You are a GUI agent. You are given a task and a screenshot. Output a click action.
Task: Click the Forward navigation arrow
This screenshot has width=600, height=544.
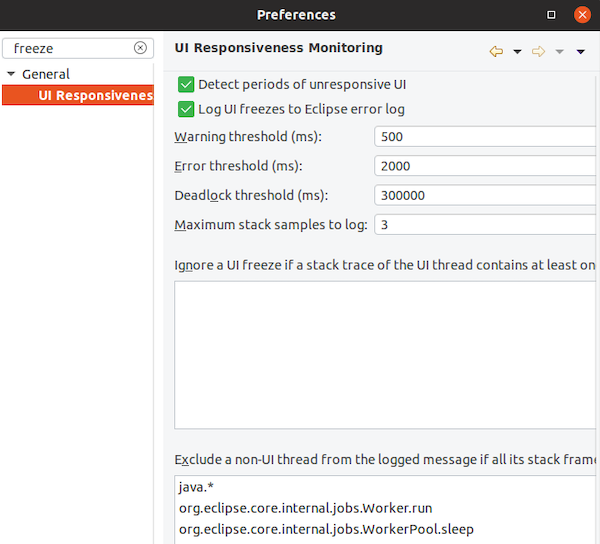coord(538,51)
